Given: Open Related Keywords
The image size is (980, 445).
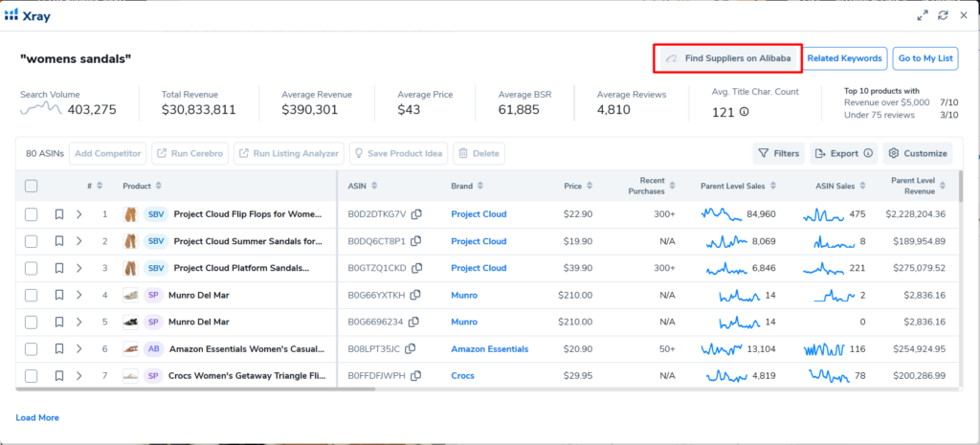Looking at the screenshot, I should tap(844, 58).
